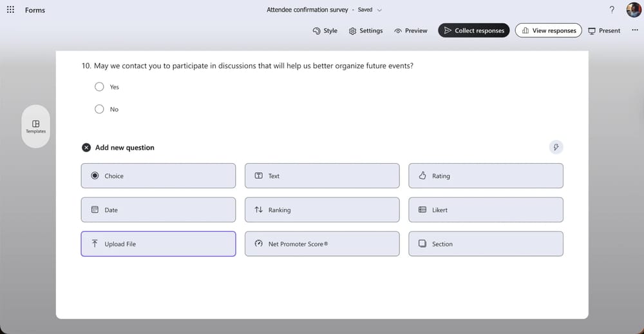Open the Preview eye option
Image resolution: width=644 pixels, height=334 pixels.
tap(411, 31)
